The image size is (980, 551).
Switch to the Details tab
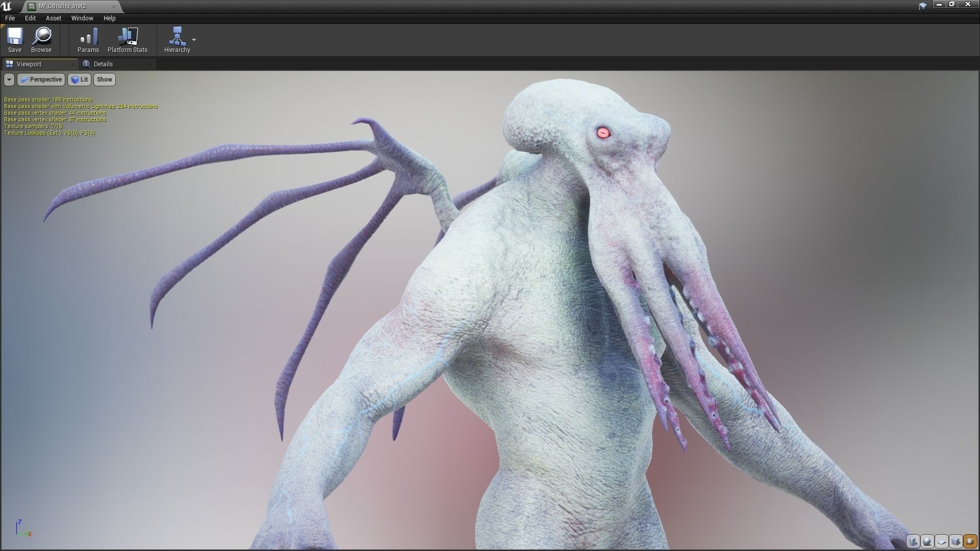103,64
